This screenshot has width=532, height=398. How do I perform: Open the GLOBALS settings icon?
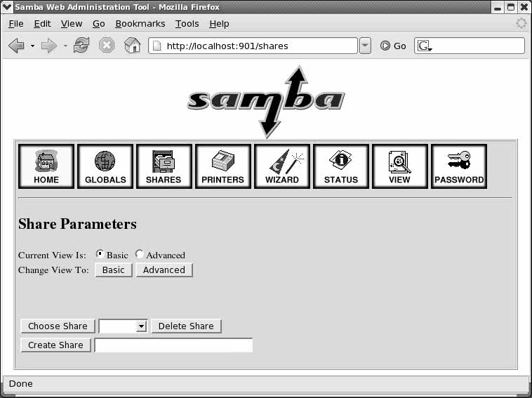point(105,166)
